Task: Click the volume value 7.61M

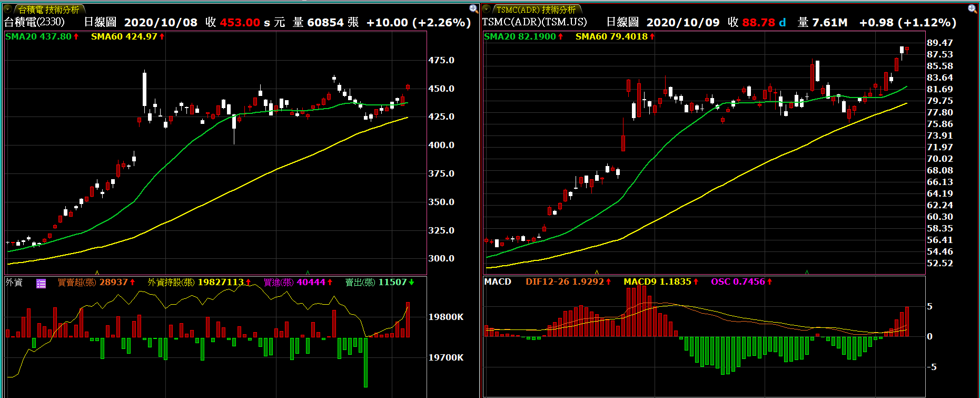Action: click(x=830, y=23)
